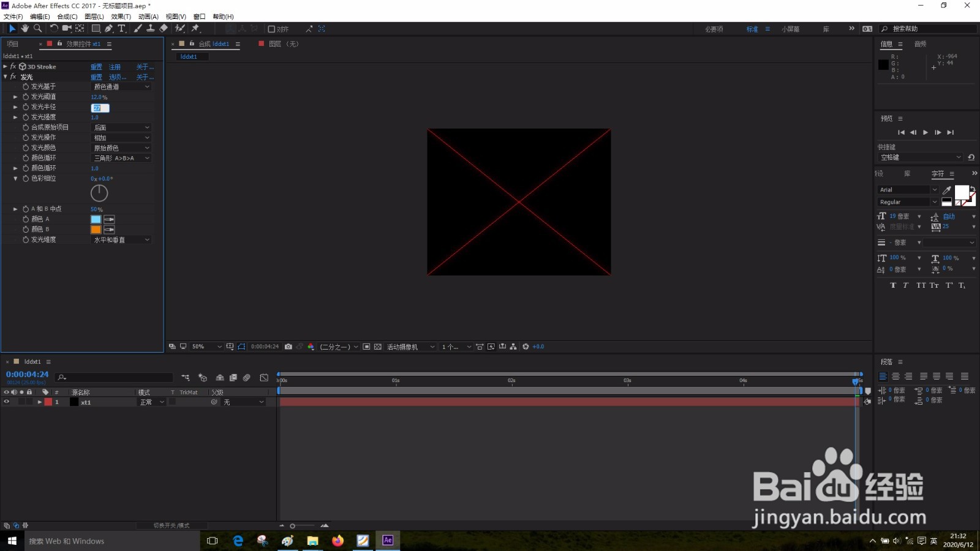This screenshot has width=980, height=551.
Task: Click the 切换开关/模式 button
Action: point(171,525)
